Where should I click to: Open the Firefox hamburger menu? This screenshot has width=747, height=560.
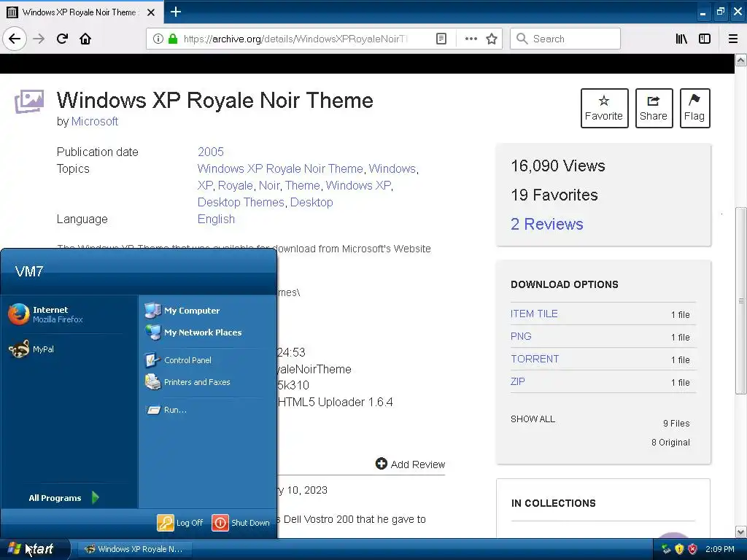733,39
